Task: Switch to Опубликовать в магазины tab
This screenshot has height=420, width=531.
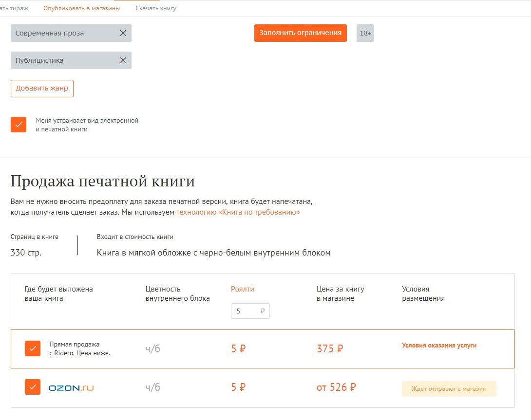Action: click(x=81, y=8)
